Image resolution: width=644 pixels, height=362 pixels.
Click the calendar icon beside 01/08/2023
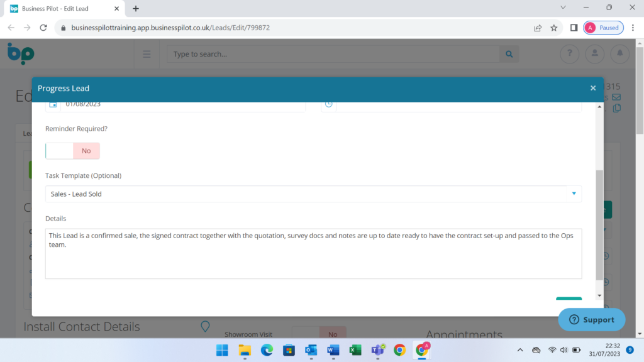pos(53,104)
